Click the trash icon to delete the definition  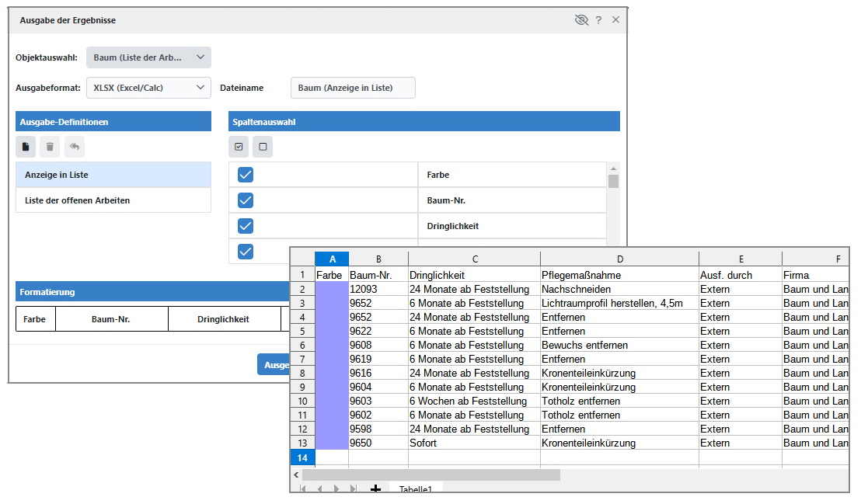[50, 147]
